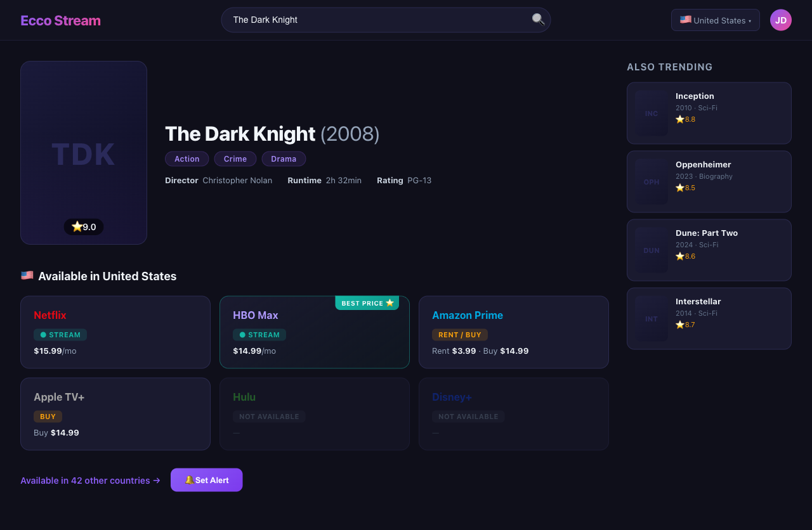The height and width of the screenshot is (530, 812).
Task: Open the Inception poster thumbnail
Action: [x=652, y=113]
